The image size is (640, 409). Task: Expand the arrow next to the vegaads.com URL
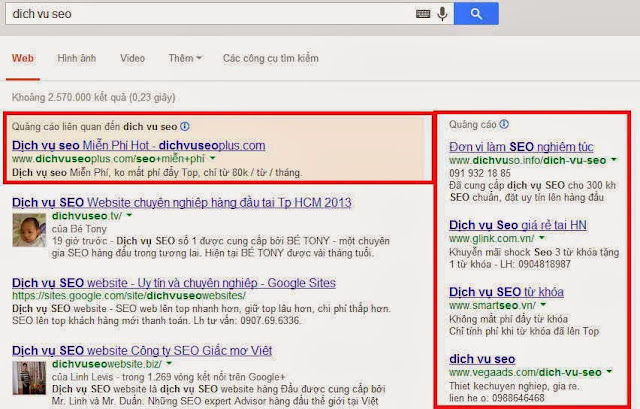[609, 372]
